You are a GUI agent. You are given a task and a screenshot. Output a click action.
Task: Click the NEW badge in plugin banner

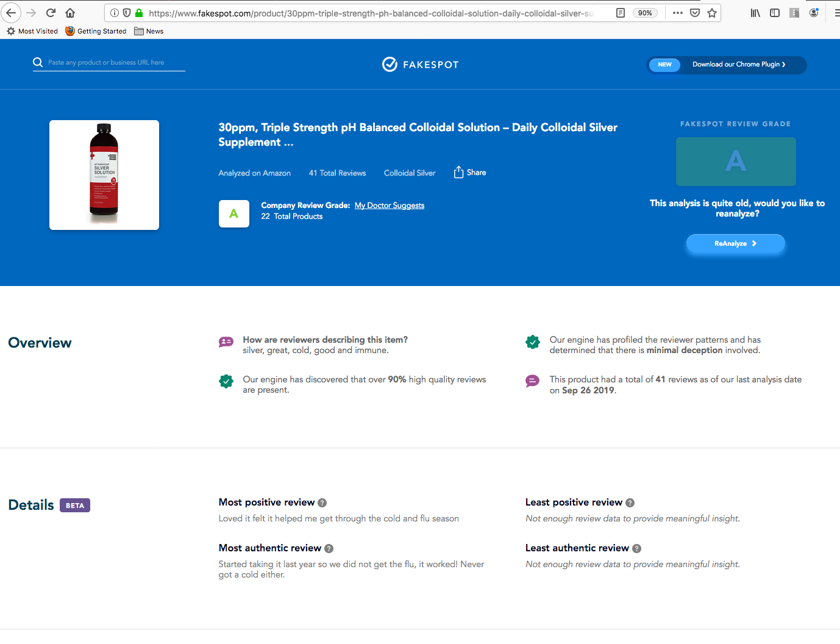[x=664, y=65]
